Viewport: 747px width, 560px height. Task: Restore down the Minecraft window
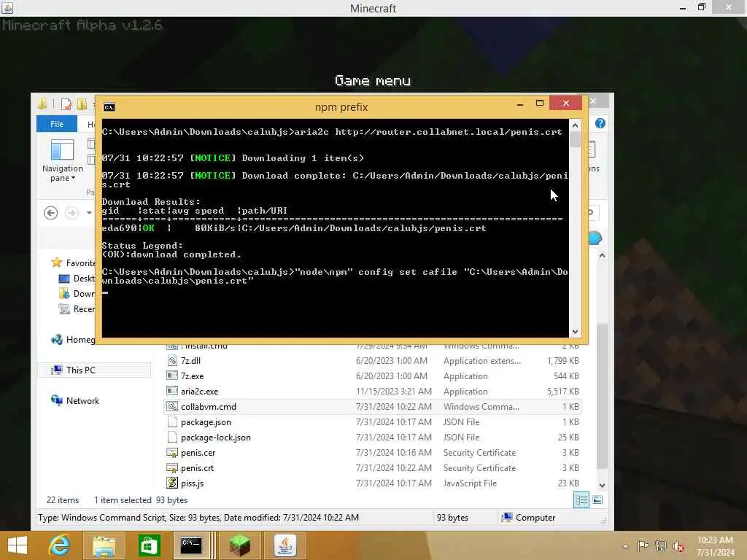click(701, 7)
